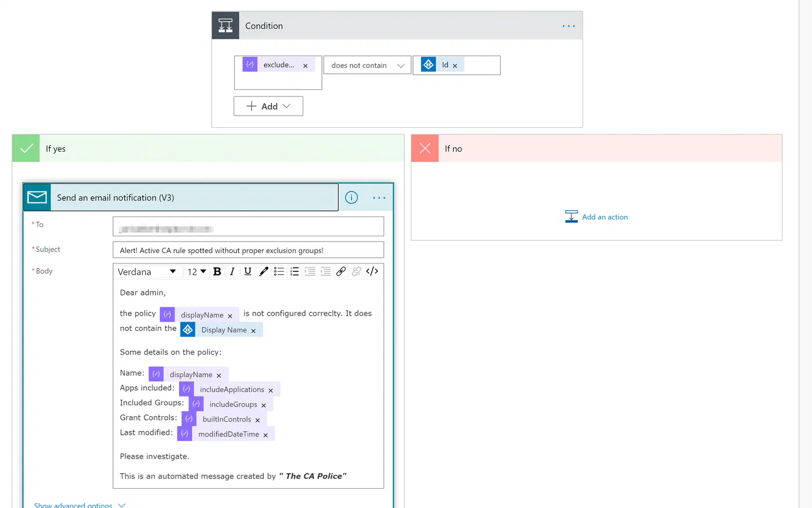This screenshot has width=812, height=508.
Task: Click the 'Dear admin,' body text
Action: point(143,293)
